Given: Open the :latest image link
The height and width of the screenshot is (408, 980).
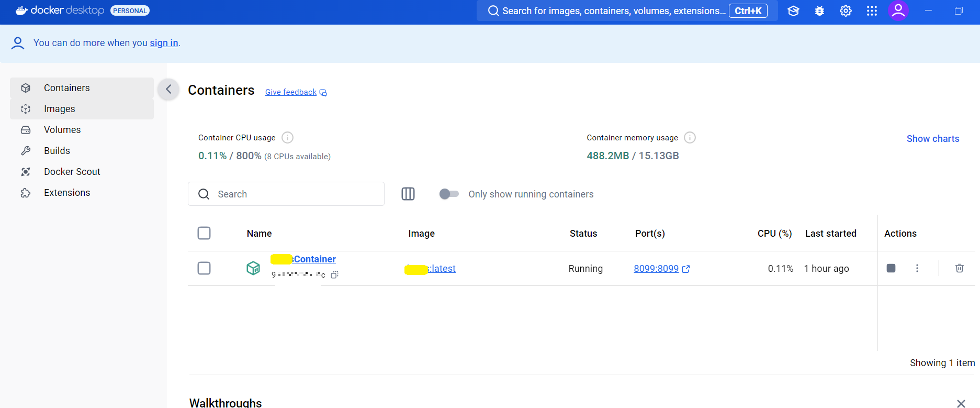Looking at the screenshot, I should pyautogui.click(x=430, y=269).
